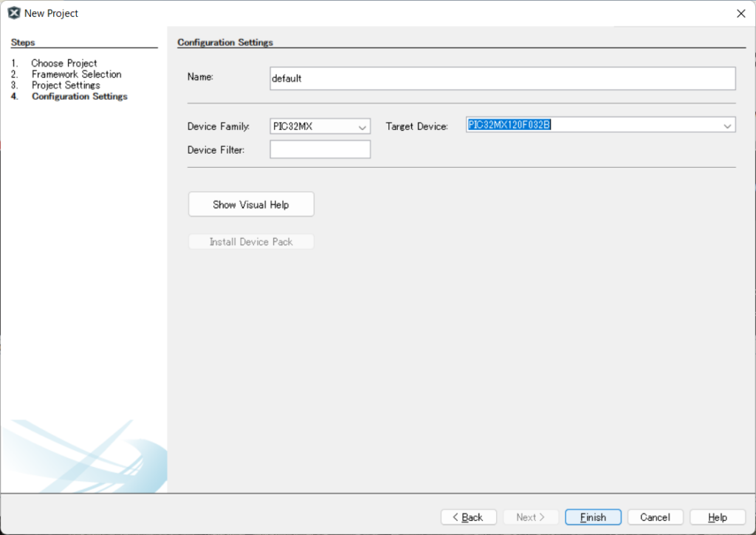The width and height of the screenshot is (756, 535).
Task: Close the New Project dialog window
Action: [740, 13]
